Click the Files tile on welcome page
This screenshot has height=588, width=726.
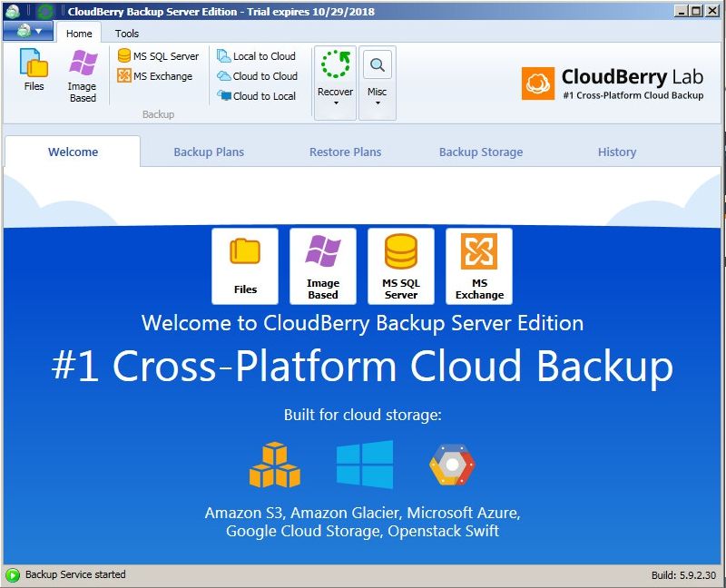tap(245, 266)
